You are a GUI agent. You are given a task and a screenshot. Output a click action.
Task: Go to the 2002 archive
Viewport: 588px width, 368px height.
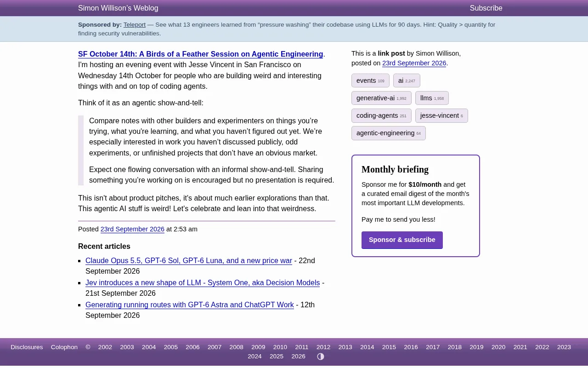click(105, 347)
